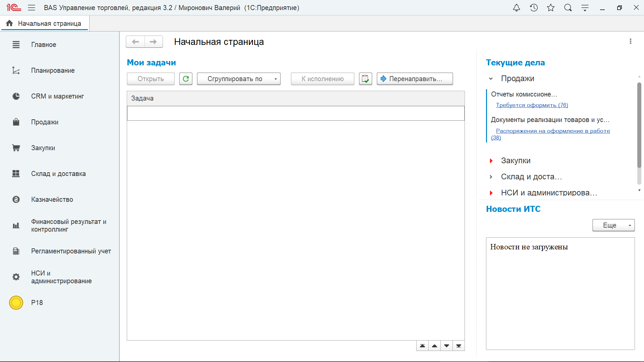The image size is (644, 362).
Task: Open the Главное section
Action: [44, 45]
